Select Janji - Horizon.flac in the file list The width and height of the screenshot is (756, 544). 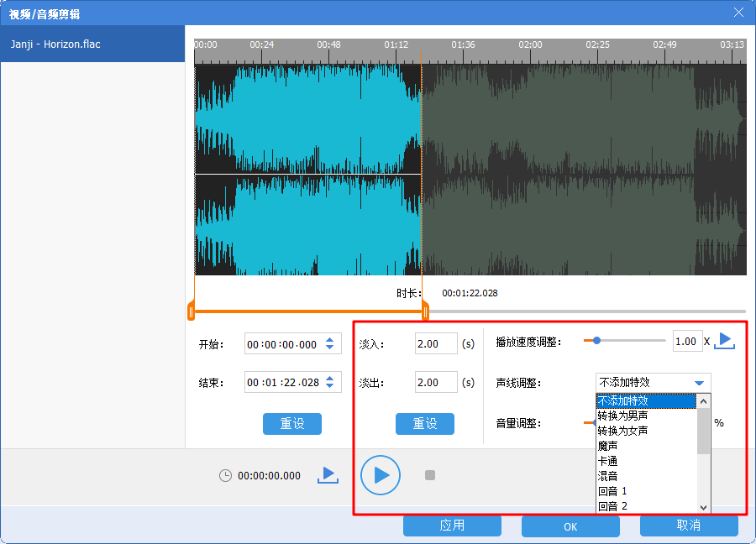click(x=92, y=44)
